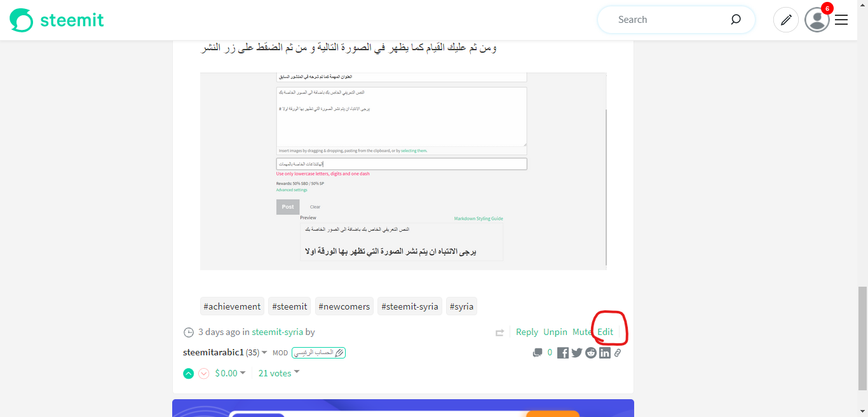This screenshot has height=417, width=868.
Task: Click the resteem icon
Action: [500, 332]
